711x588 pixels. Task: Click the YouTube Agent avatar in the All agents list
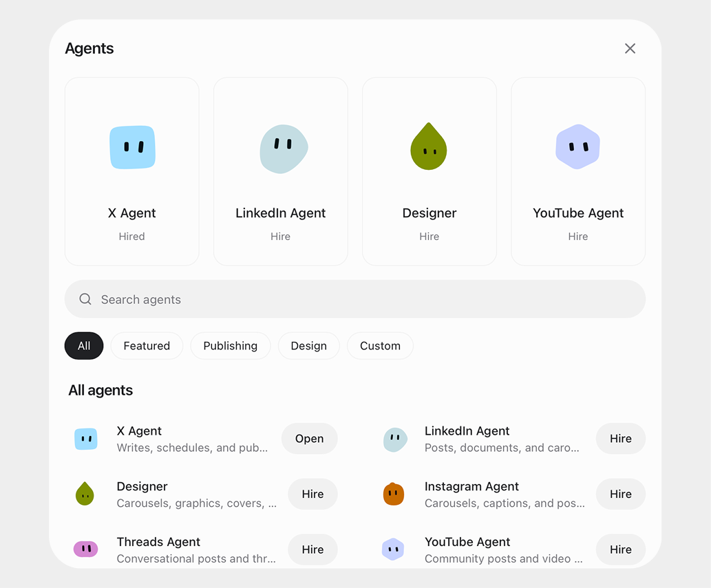click(393, 549)
